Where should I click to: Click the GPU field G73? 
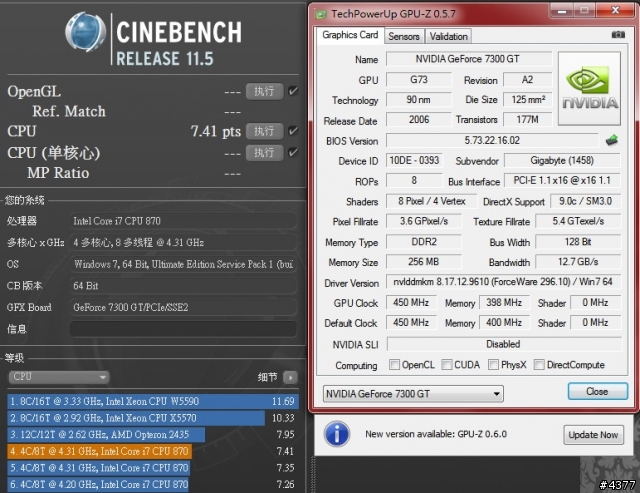point(419,80)
